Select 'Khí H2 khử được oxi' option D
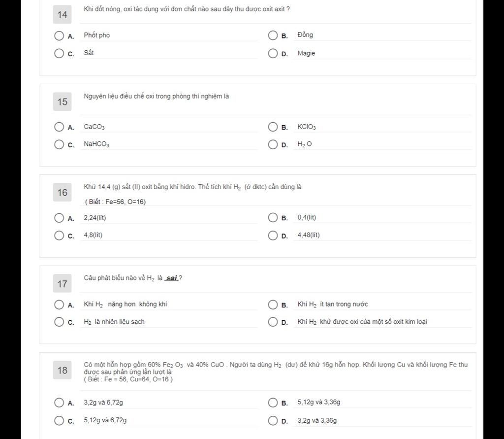Viewport: 504px width, 439px height. click(x=273, y=322)
